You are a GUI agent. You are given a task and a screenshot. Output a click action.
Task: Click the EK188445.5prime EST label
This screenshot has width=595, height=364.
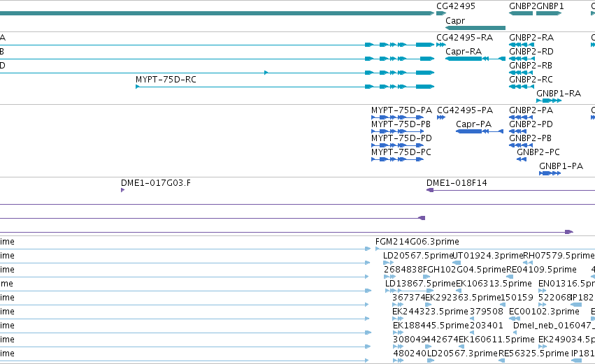pos(431,326)
